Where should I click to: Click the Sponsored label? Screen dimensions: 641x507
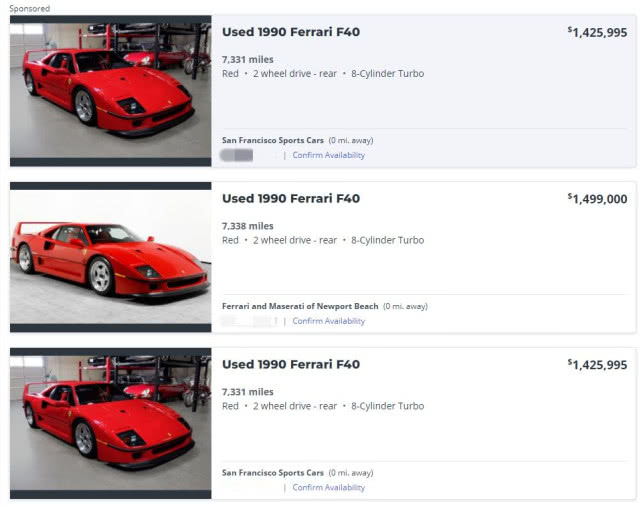click(x=30, y=8)
